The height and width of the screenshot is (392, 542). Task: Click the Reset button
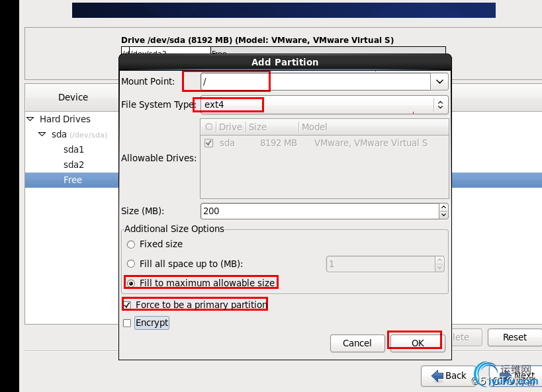tap(515, 337)
